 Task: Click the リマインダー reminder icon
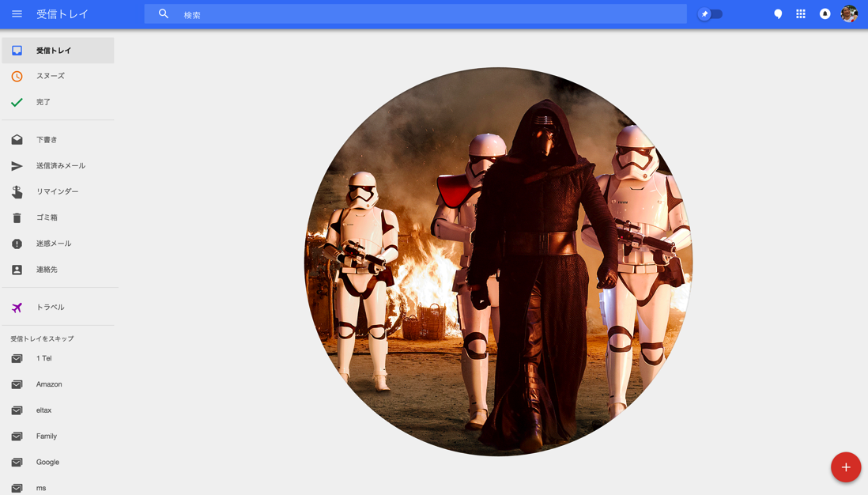pos(17,191)
